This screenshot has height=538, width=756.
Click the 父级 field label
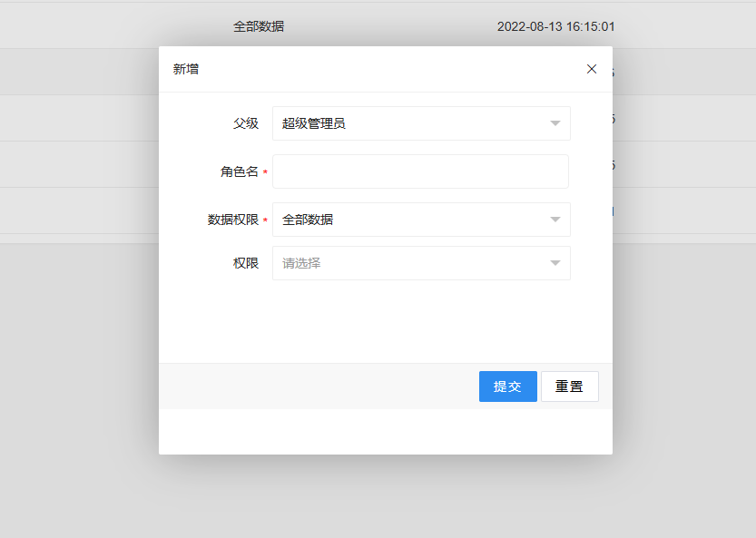click(246, 123)
